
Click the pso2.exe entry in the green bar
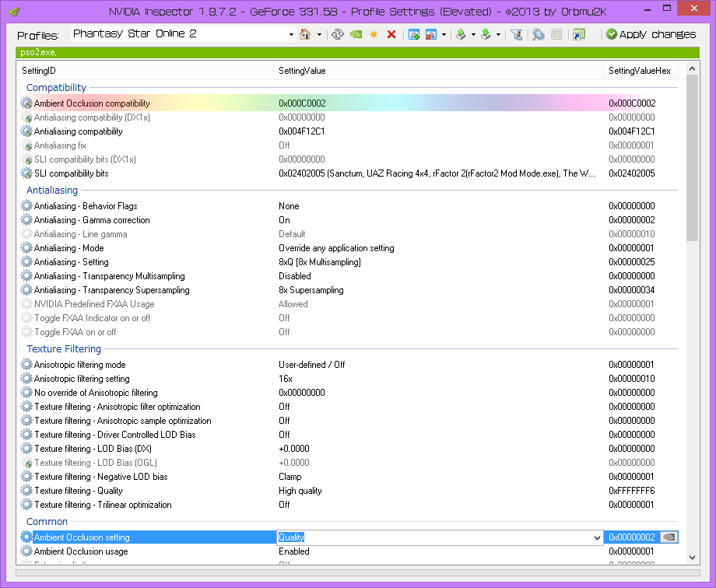(x=38, y=53)
